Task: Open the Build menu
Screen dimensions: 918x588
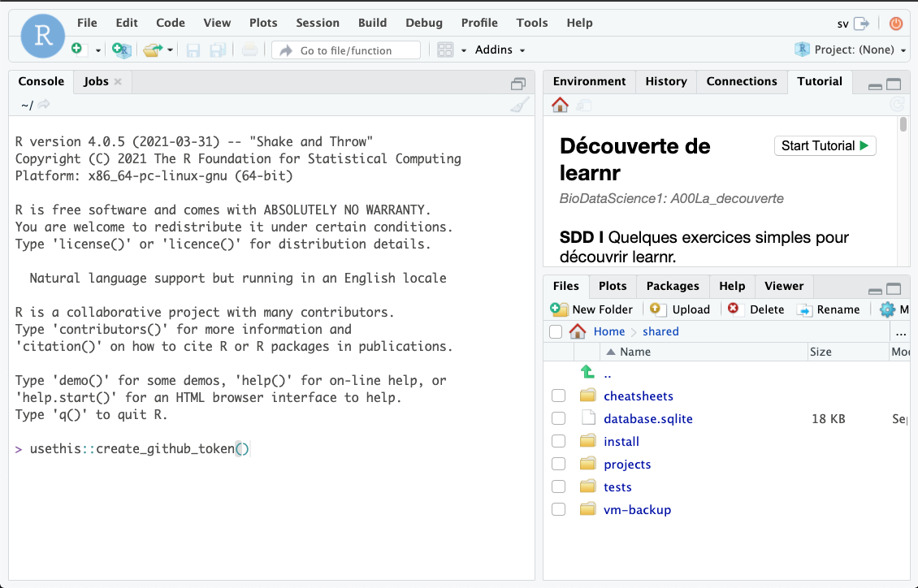Action: pos(372,23)
